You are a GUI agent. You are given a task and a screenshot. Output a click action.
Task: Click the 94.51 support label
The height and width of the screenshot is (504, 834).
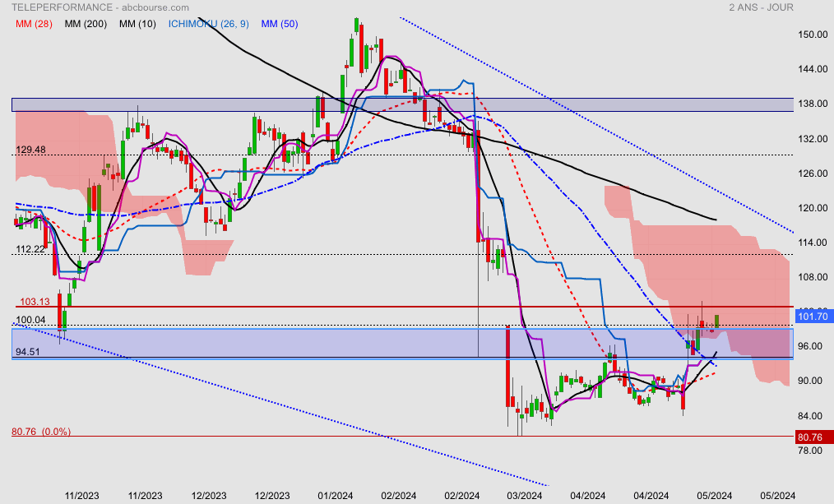click(28, 352)
